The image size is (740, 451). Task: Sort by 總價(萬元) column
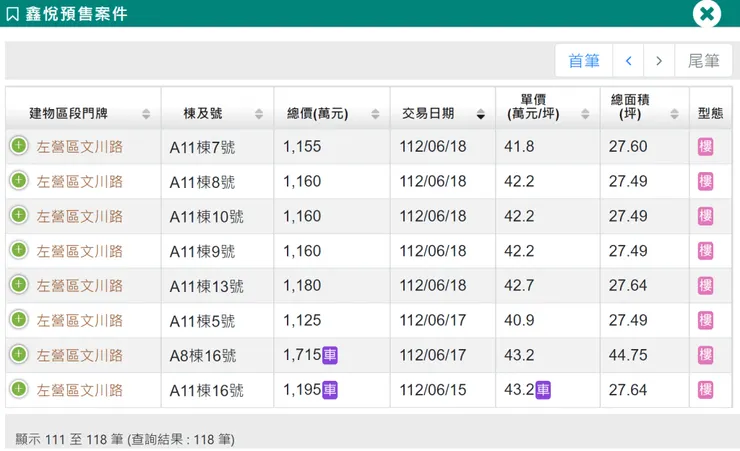click(x=332, y=108)
